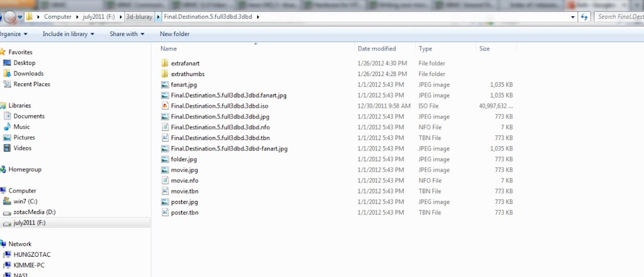Click the Final.Destination.5 ISO file icon
The height and width of the screenshot is (277, 644).
coord(165,106)
